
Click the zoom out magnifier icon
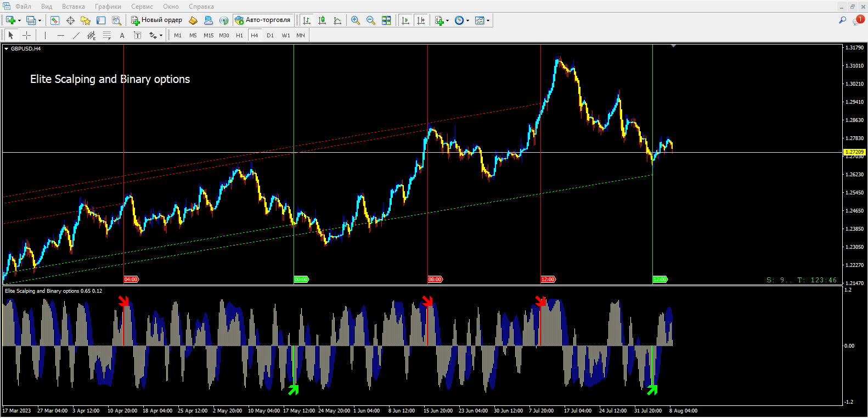pos(371,20)
